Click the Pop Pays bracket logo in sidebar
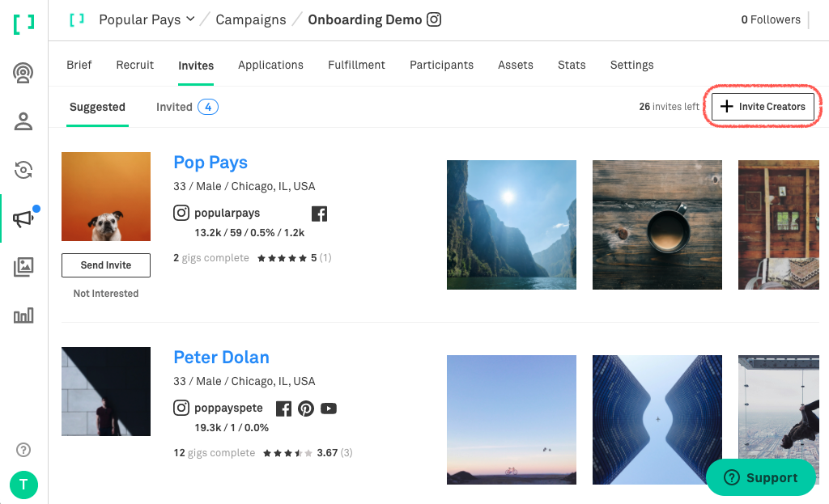This screenshot has height=504, width=829. tap(23, 23)
